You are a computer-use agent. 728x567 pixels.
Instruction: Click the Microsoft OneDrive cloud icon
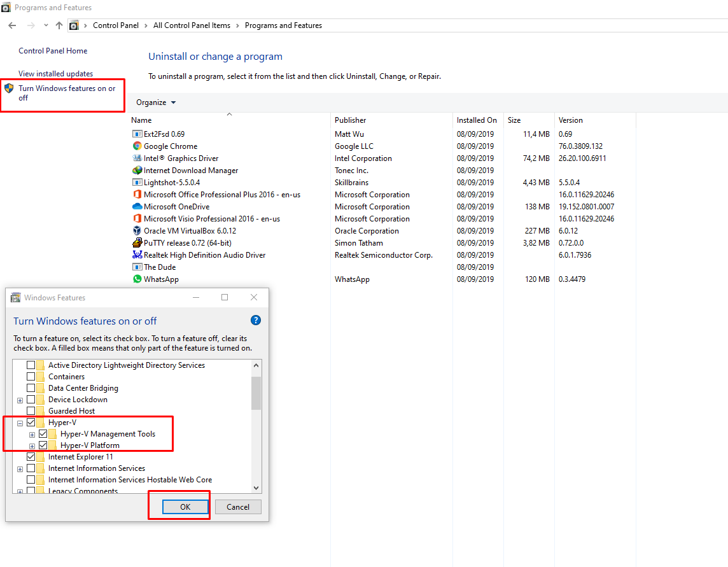[x=137, y=206]
